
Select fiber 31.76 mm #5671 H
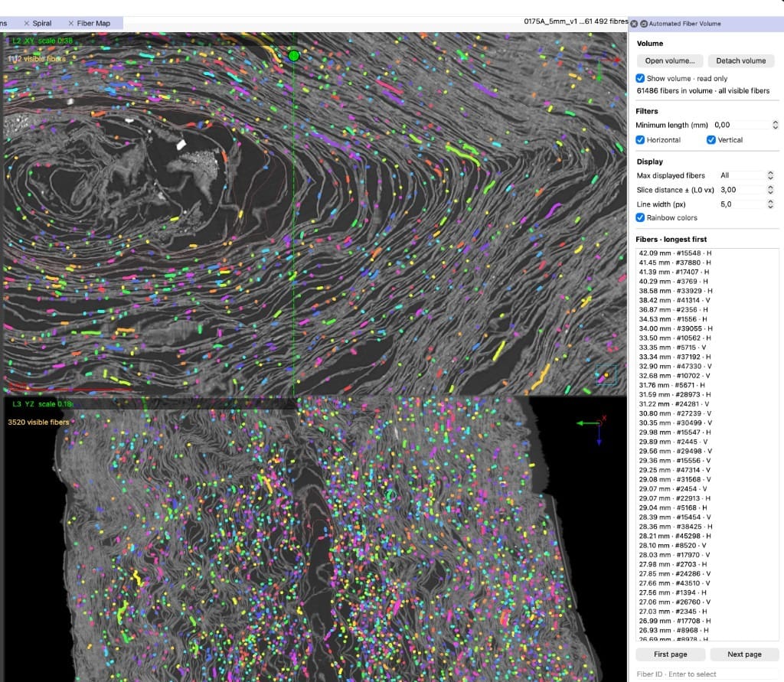pyautogui.click(x=707, y=385)
